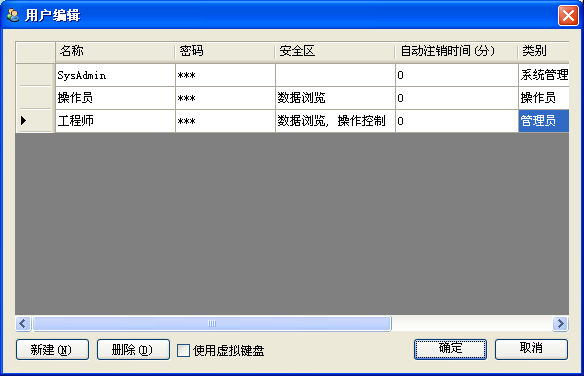Select the SysAdmin name cell
This screenshot has width=584, height=376.
point(115,75)
